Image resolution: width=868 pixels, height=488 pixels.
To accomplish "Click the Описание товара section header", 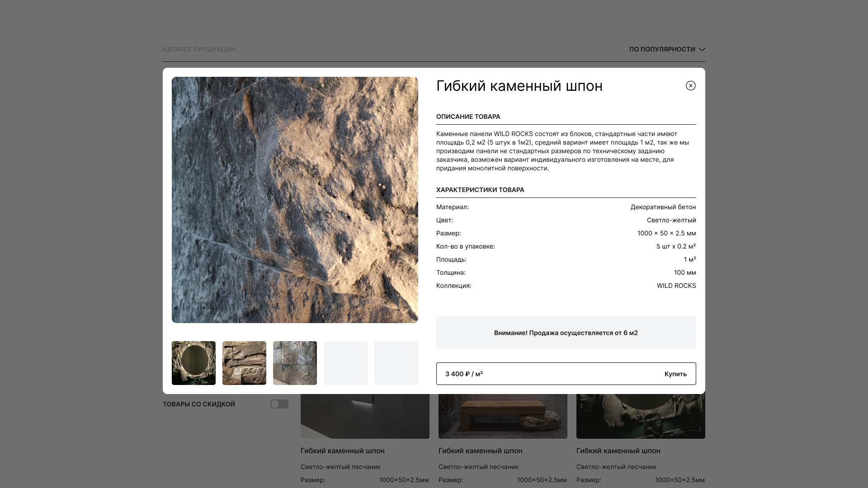I will pyautogui.click(x=468, y=117).
